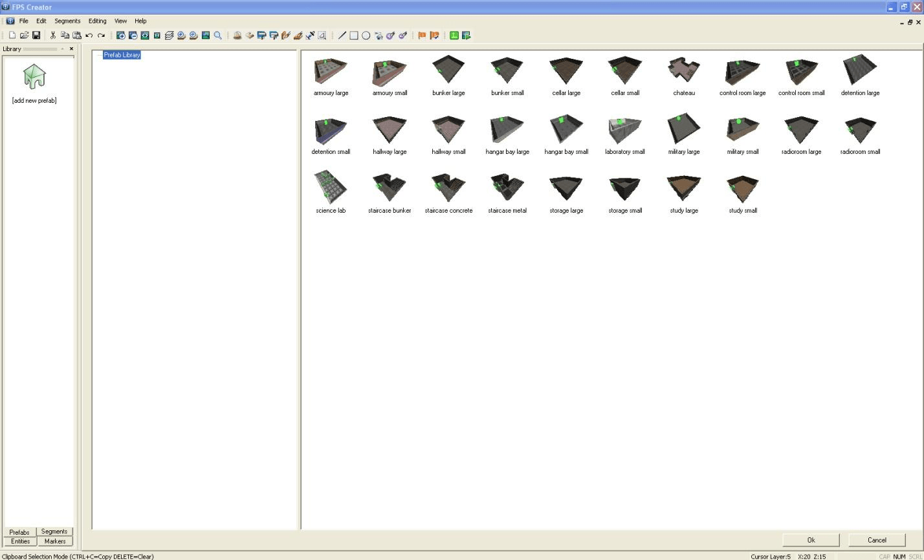Viewport: 924px width, 560px height.
Task: Select the radioroom small prefab
Action: click(860, 135)
